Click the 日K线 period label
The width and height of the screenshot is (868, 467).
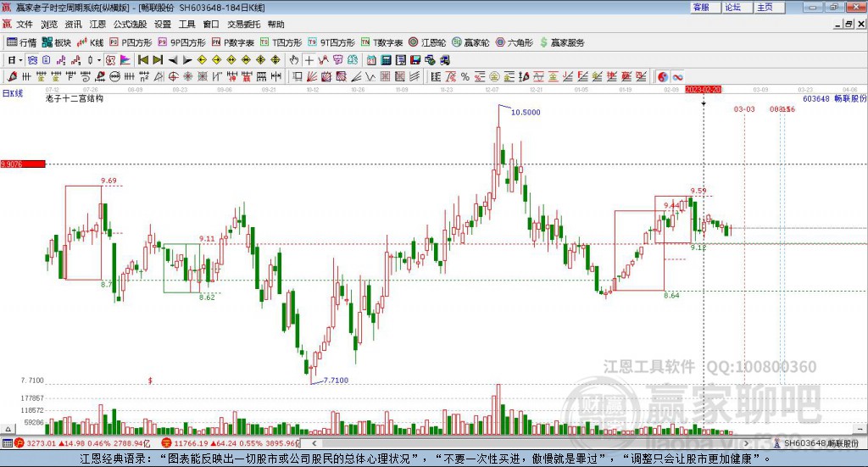click(13, 93)
